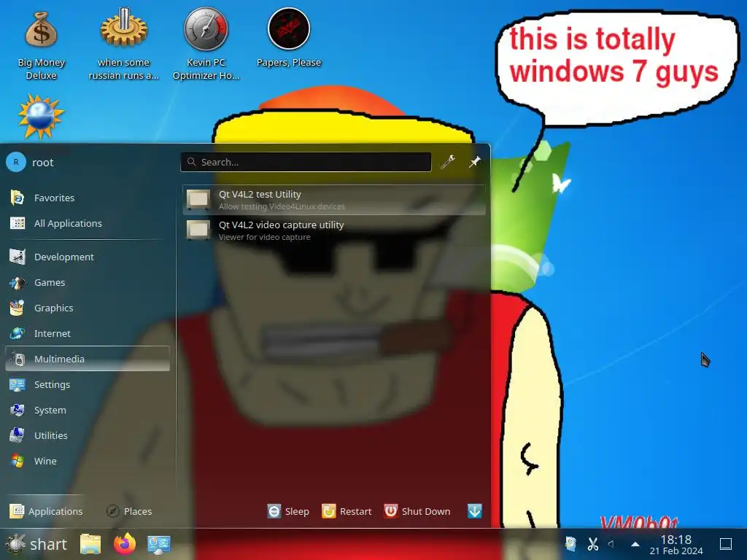Click the Sleep button

pyautogui.click(x=288, y=511)
